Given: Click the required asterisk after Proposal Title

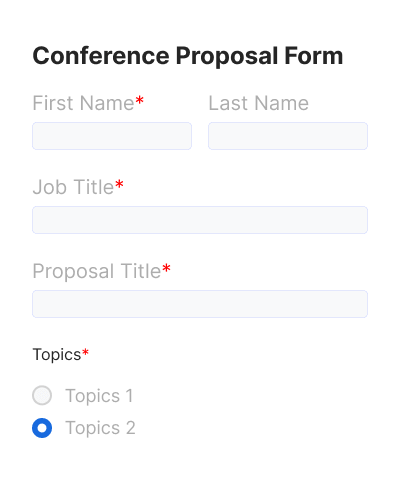Looking at the screenshot, I should [166, 268].
